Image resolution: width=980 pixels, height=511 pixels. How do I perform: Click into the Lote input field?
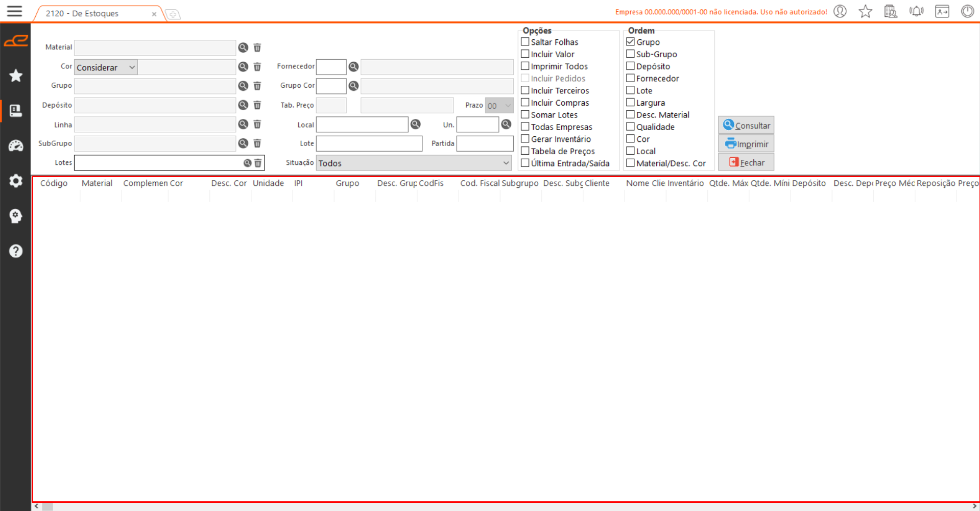369,144
